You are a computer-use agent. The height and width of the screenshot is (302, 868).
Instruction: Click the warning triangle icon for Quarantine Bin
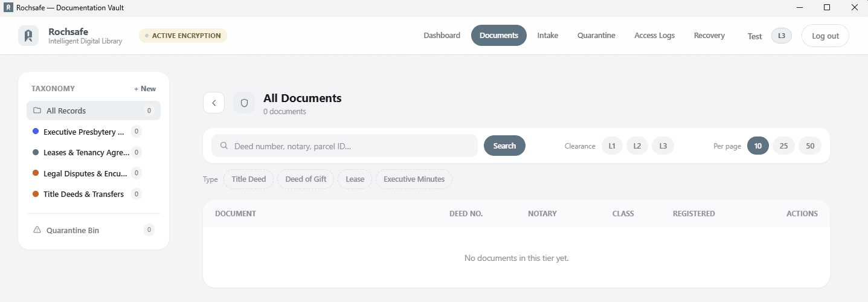37,230
